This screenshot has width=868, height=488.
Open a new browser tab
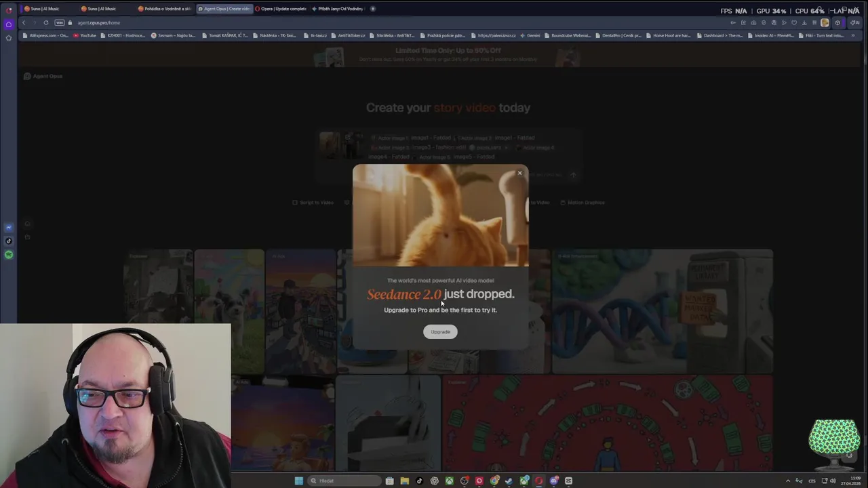pos(373,9)
